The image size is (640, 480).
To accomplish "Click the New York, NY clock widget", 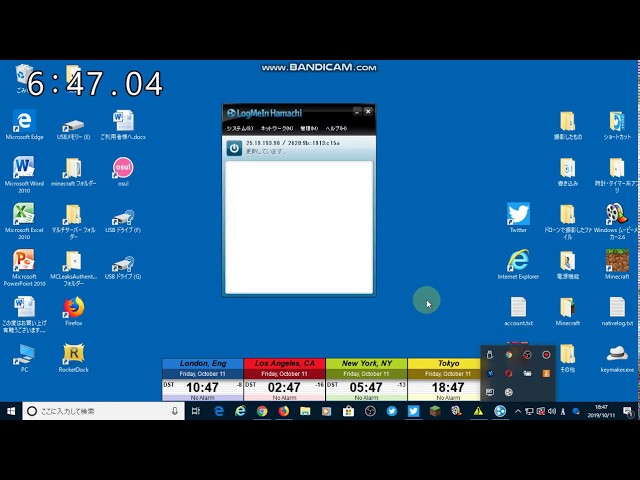I will 367,380.
